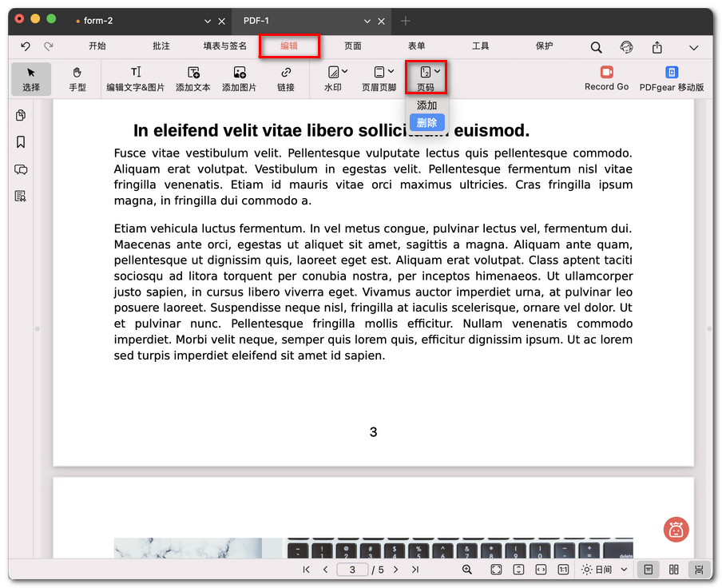Click the share icon in toolbar

tap(657, 46)
